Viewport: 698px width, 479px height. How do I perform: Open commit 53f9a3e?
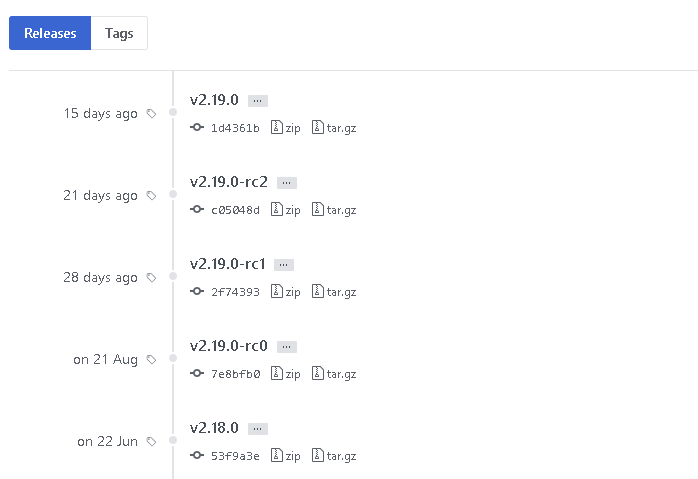235,456
